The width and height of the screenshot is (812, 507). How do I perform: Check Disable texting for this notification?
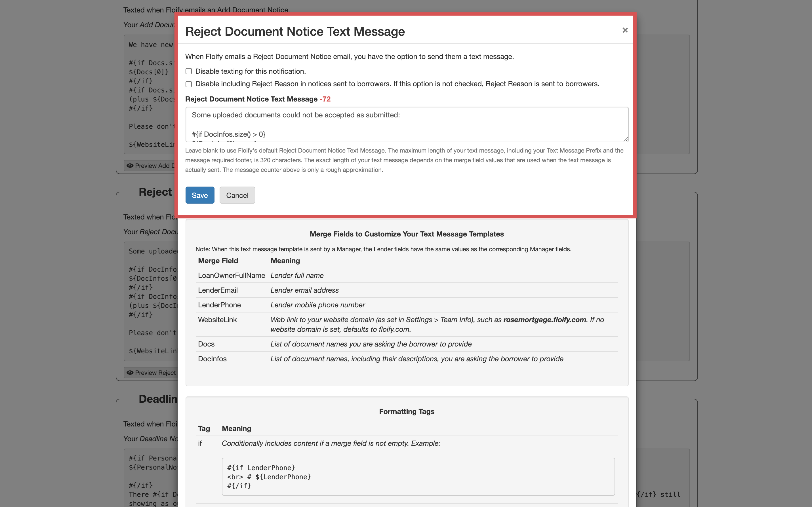tap(188, 71)
